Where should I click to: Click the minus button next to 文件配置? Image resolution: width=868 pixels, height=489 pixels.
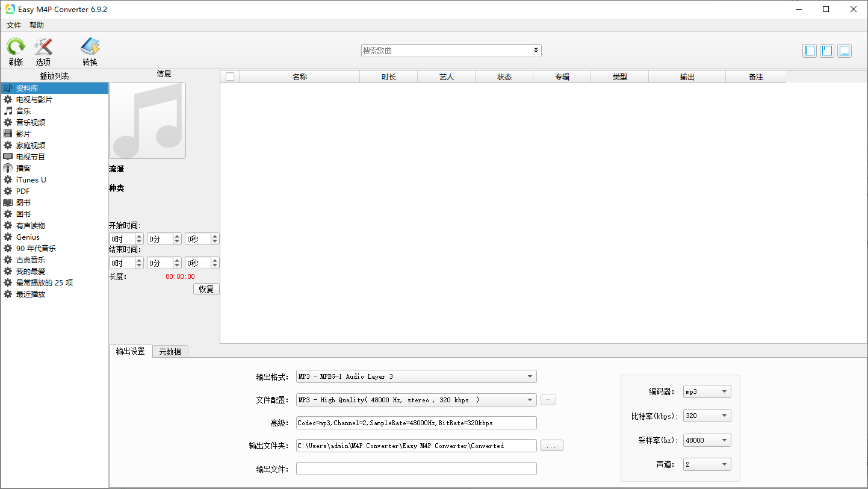click(548, 400)
